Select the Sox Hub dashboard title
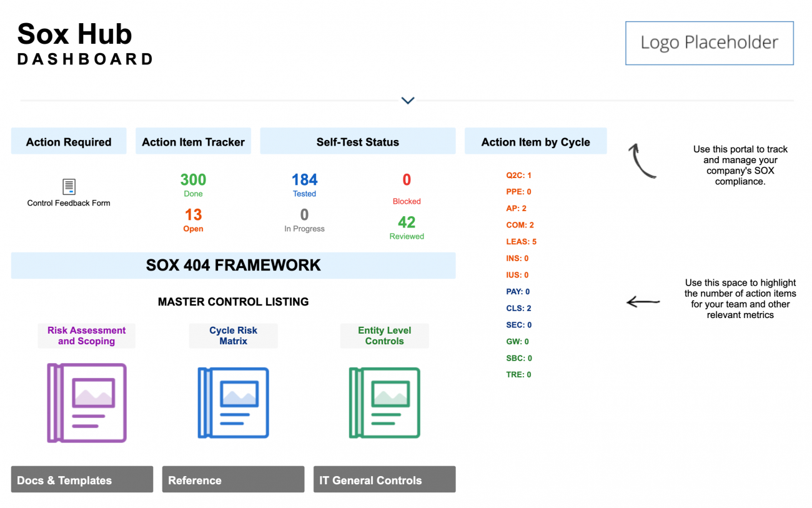The width and height of the screenshot is (812, 508). coord(75,34)
